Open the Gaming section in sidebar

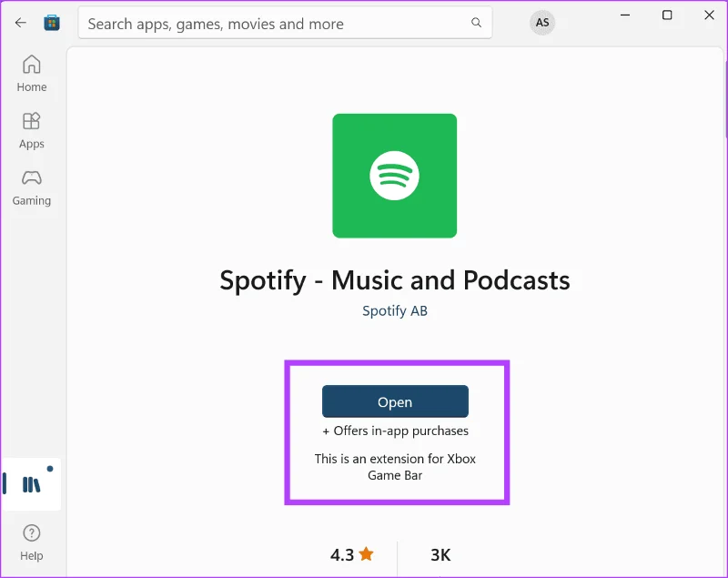tap(32, 188)
